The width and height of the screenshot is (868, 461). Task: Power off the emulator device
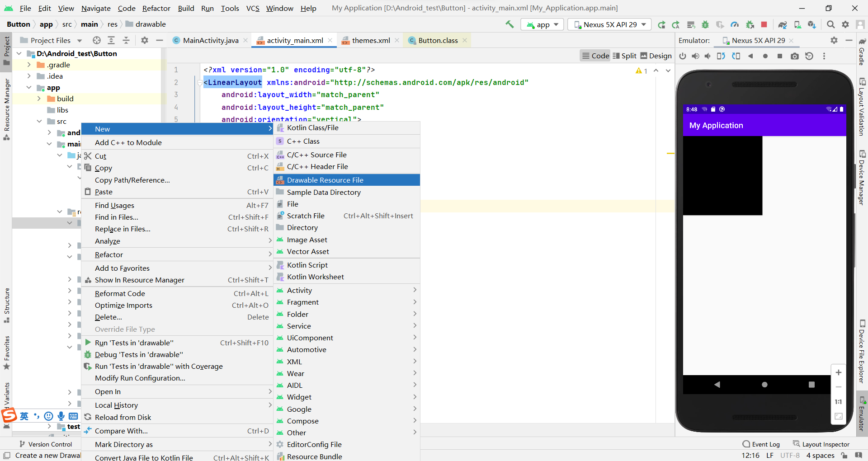click(x=683, y=56)
